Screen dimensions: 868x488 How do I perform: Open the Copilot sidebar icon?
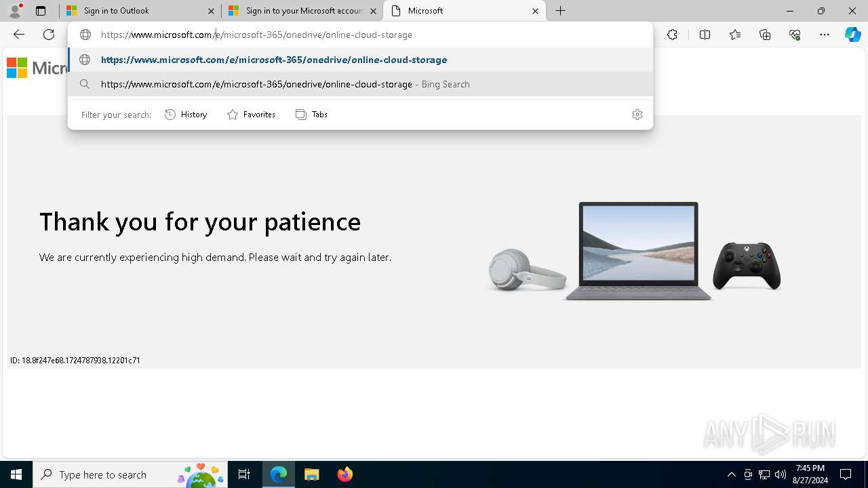(852, 35)
